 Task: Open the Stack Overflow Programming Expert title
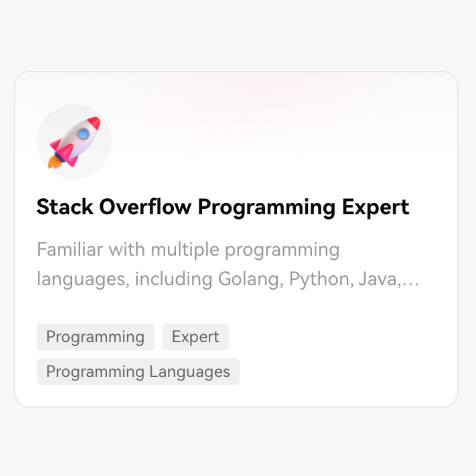pyautogui.click(x=223, y=207)
